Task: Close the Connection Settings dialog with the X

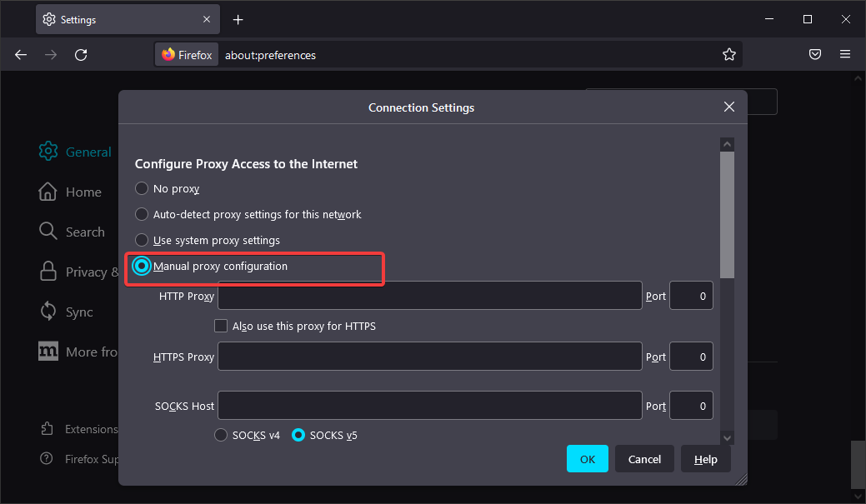Action: click(x=729, y=107)
